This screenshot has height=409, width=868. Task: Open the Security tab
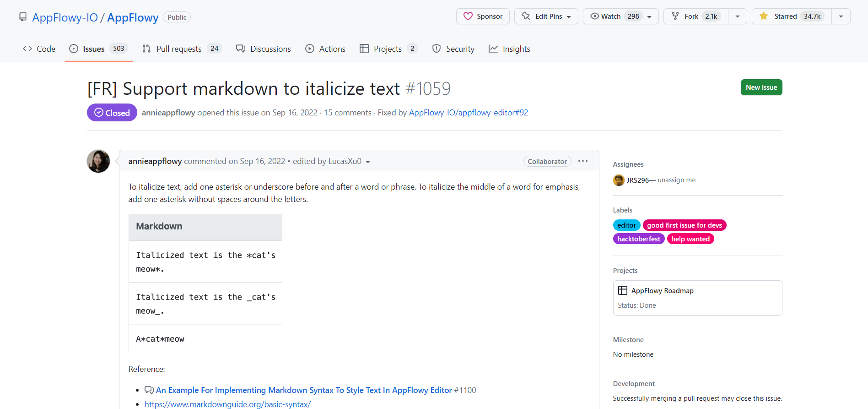tap(453, 49)
